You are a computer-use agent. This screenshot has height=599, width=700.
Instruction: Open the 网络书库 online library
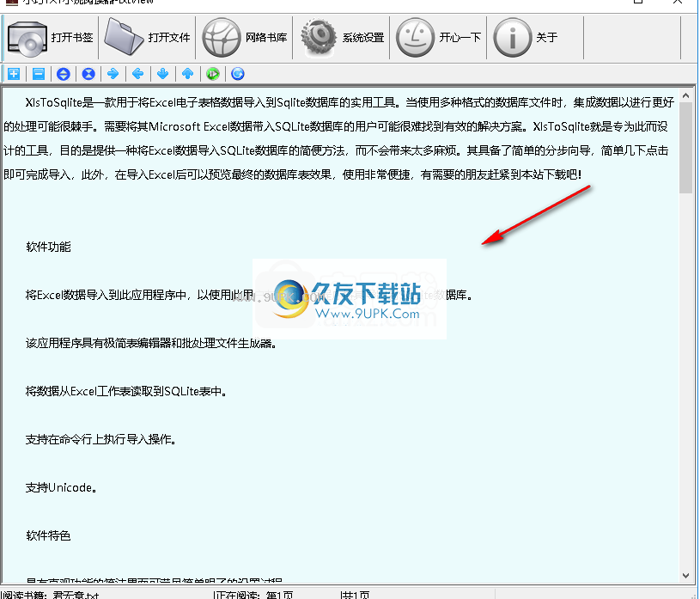(x=244, y=38)
